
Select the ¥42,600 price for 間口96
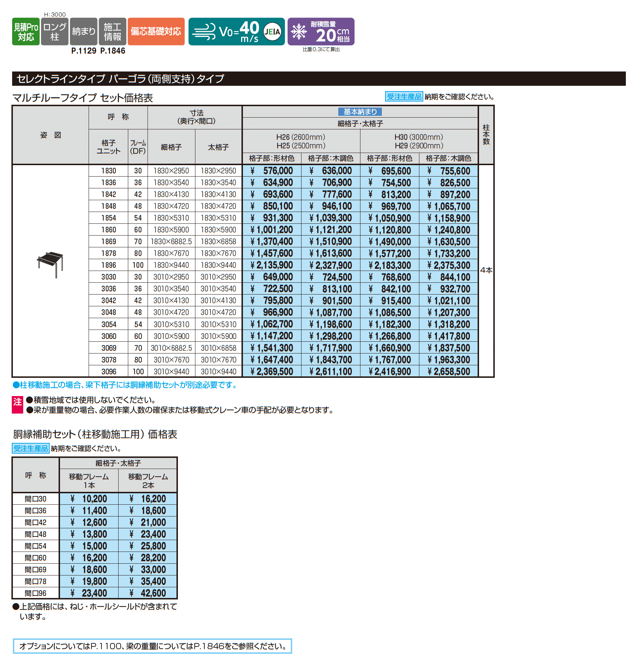[148, 593]
